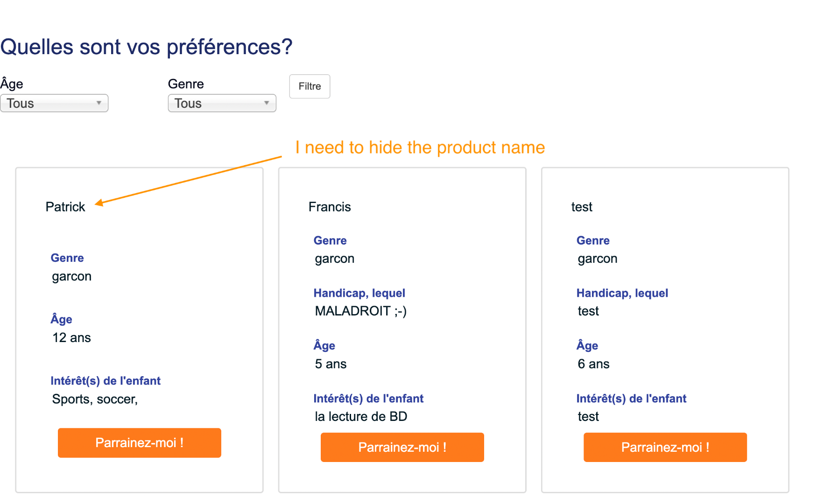Image resolution: width=824 pixels, height=504 pixels.
Task: Select the product name Francis
Action: tap(330, 207)
